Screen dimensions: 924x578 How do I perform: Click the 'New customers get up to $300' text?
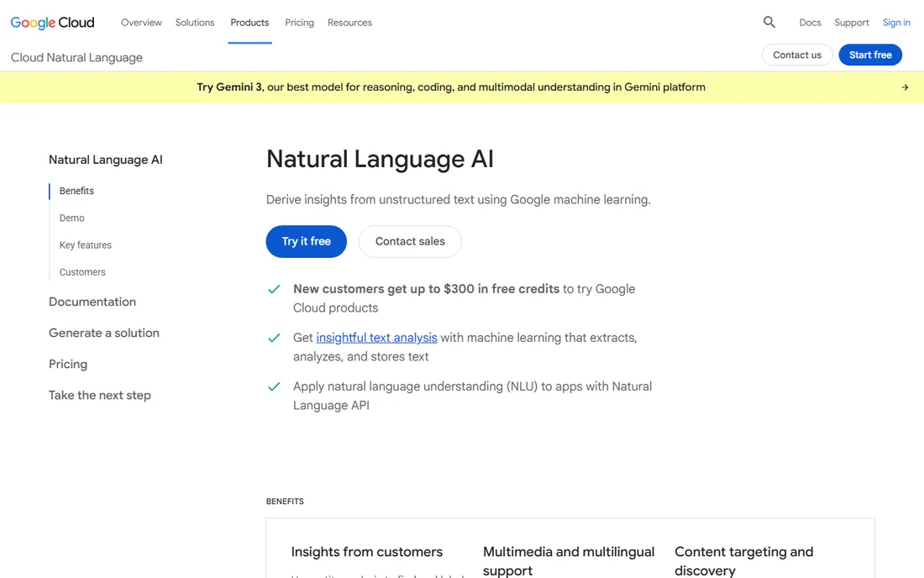[426, 289]
